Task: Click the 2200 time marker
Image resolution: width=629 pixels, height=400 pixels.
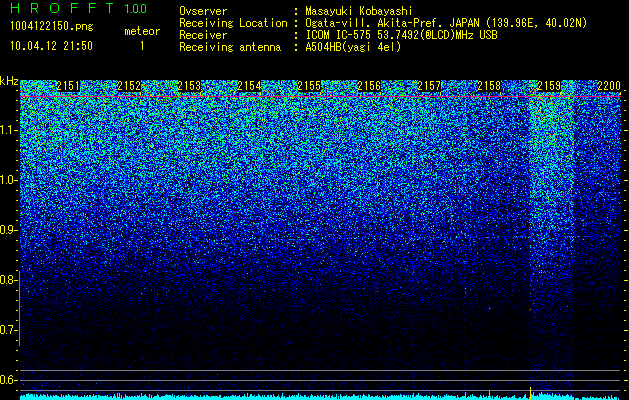Action: tap(609, 86)
